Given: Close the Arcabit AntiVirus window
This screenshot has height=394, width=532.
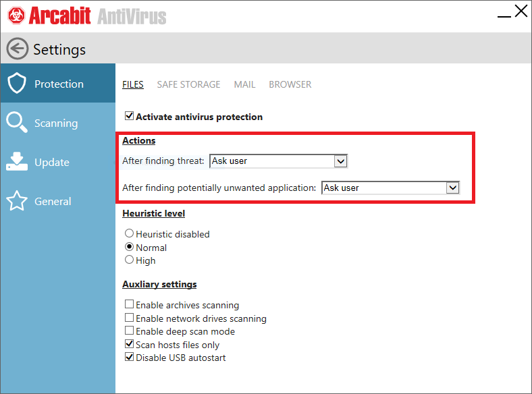Looking at the screenshot, I should pyautogui.click(x=521, y=11).
